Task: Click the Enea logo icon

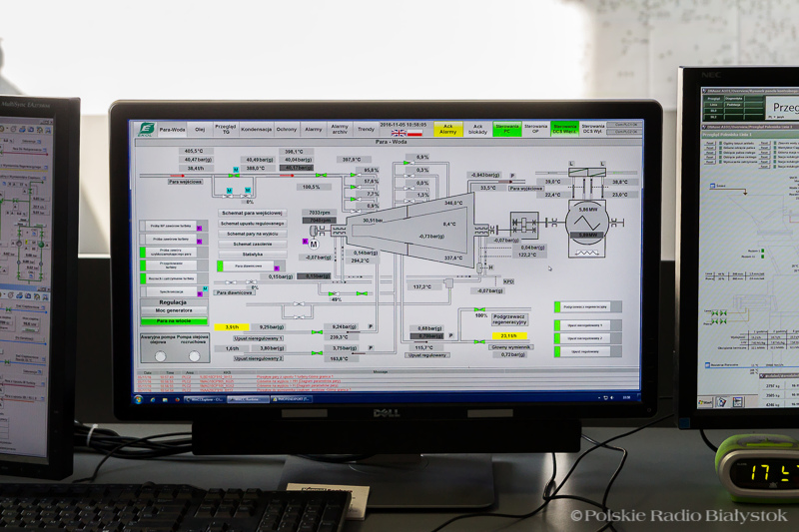Action: click(x=145, y=128)
